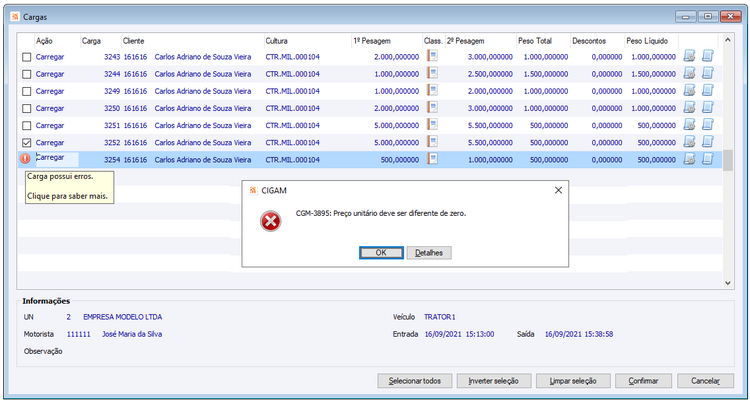Viewport: 750px width, 400px height.
Task: Open Detalhes in the error dialog
Action: [x=429, y=253]
